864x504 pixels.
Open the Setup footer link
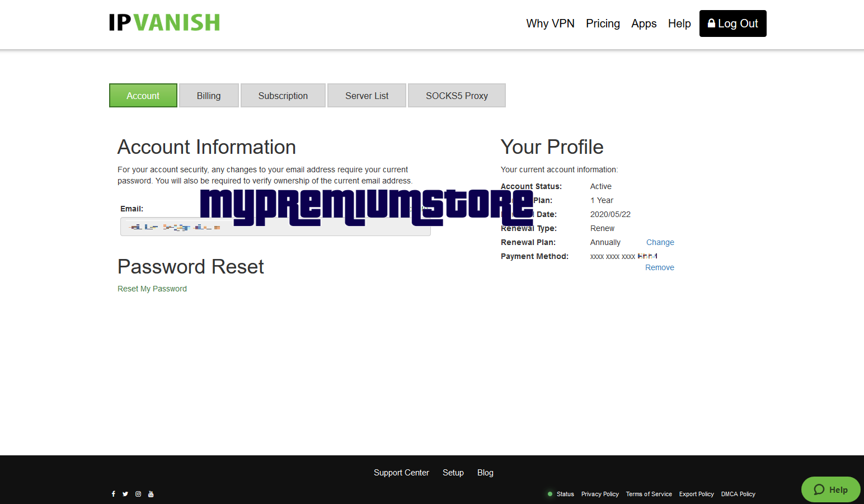coord(453,473)
